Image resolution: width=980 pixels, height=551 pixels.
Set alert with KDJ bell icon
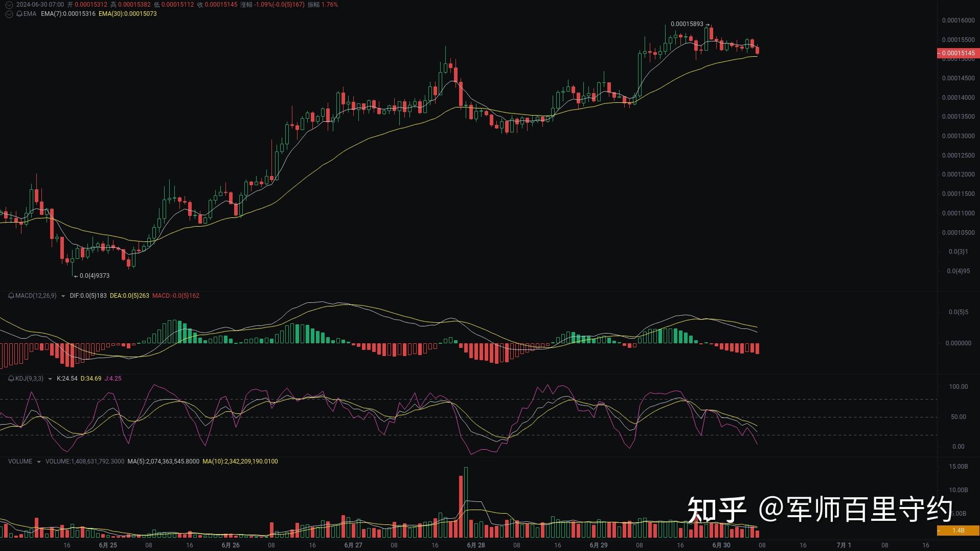tap(11, 379)
